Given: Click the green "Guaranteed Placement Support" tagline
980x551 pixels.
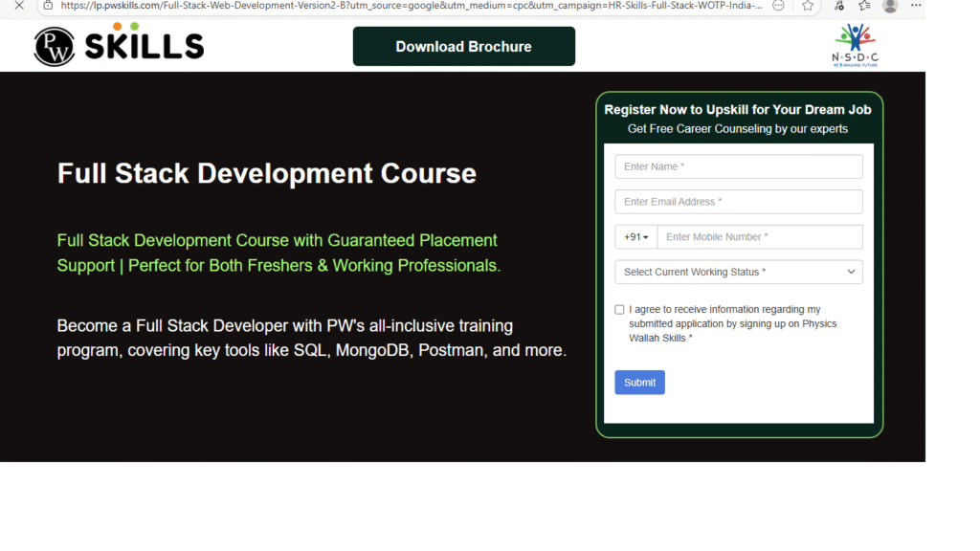Looking at the screenshot, I should [x=278, y=253].
